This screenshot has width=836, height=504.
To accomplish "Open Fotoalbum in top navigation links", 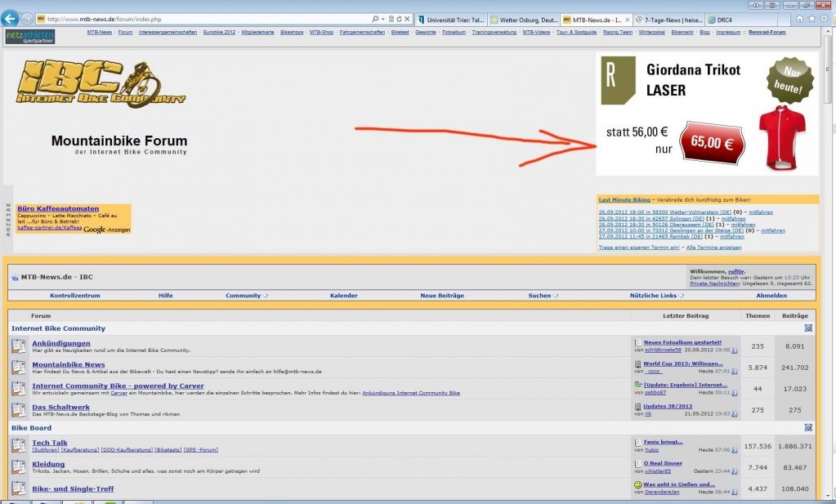I will [x=454, y=32].
